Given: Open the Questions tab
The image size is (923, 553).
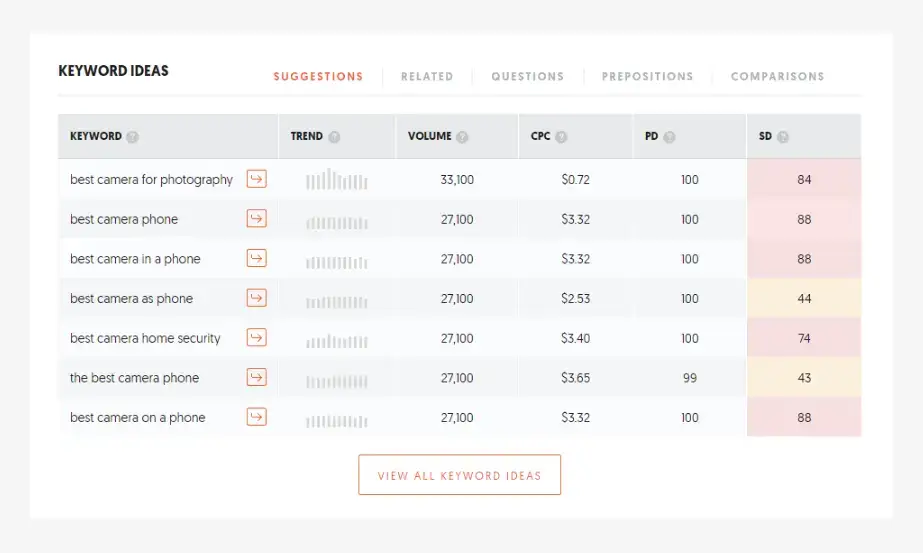Looking at the screenshot, I should [x=527, y=76].
